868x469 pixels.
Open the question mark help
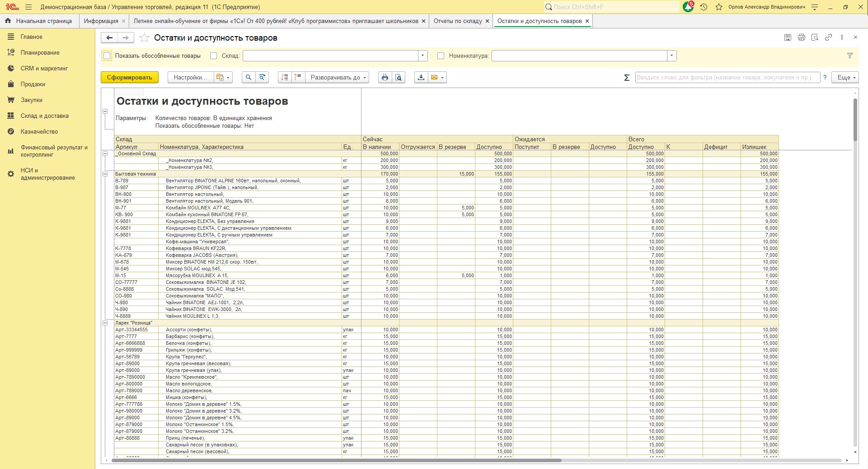click(825, 77)
